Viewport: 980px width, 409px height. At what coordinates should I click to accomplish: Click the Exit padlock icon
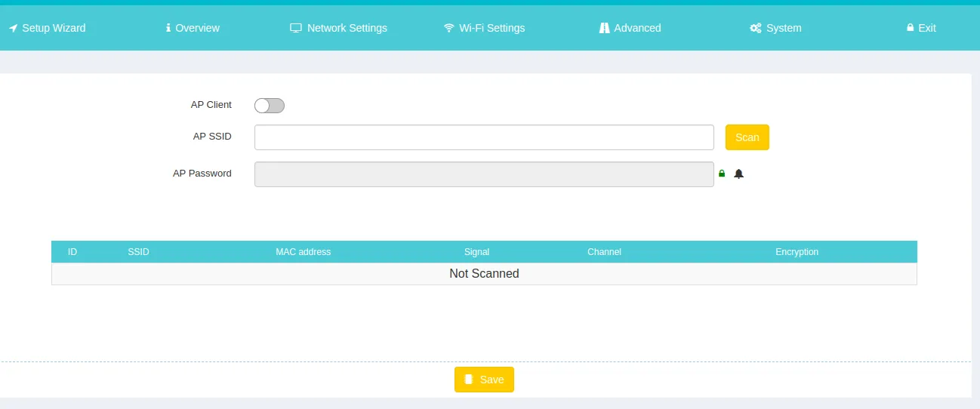[910, 28]
